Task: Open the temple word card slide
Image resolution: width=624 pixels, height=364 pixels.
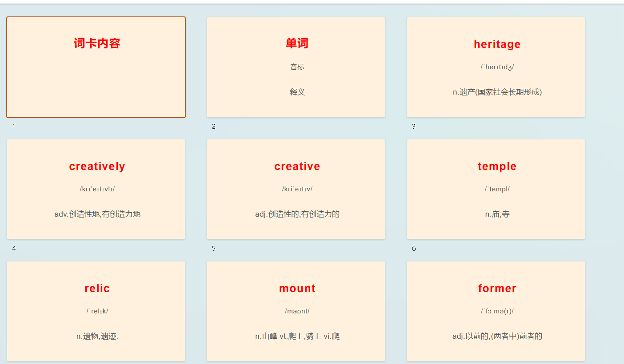Action: pyautogui.click(x=496, y=190)
